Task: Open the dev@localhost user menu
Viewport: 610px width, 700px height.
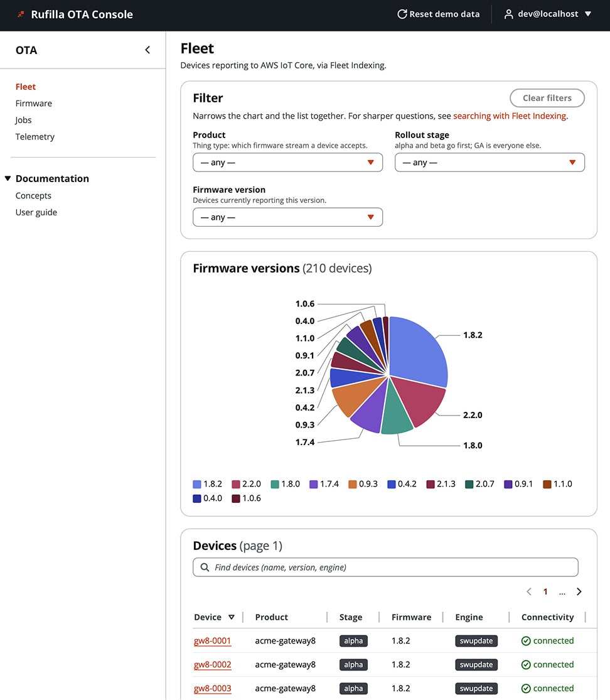Action: [x=548, y=14]
